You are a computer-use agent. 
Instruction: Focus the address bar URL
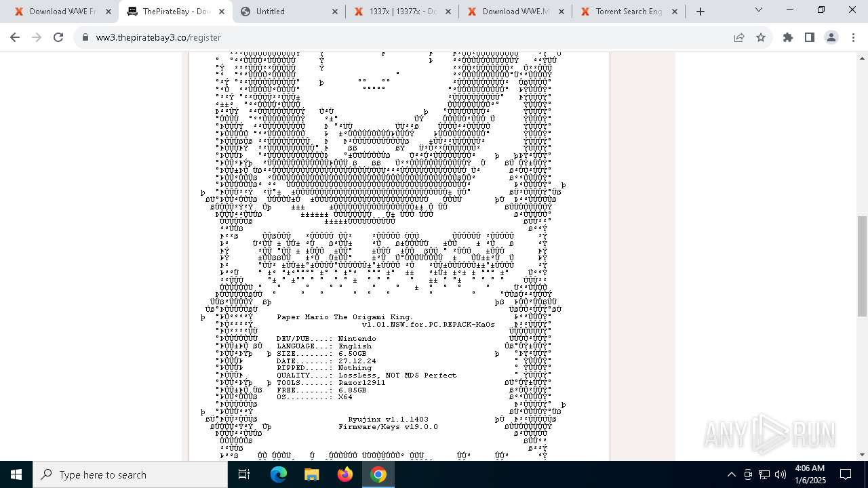[159, 37]
